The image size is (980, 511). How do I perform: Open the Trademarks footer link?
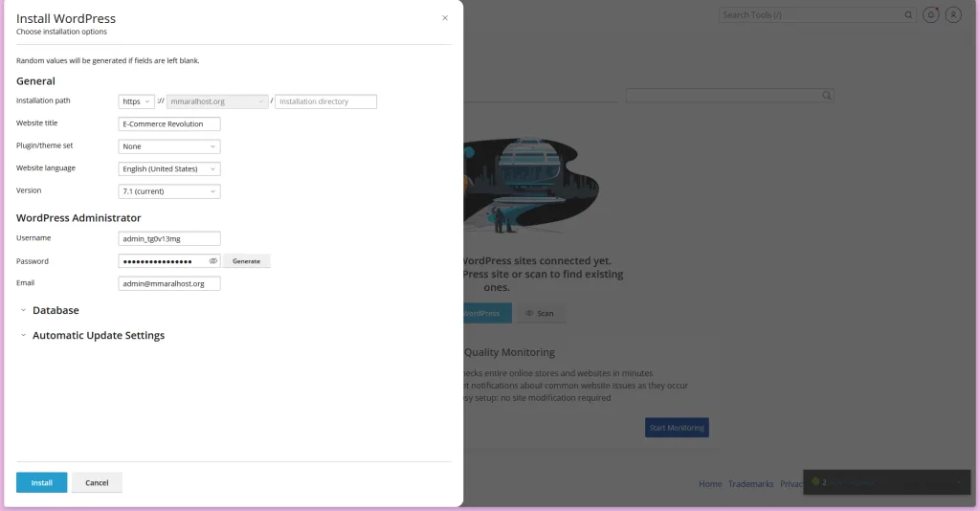point(750,484)
